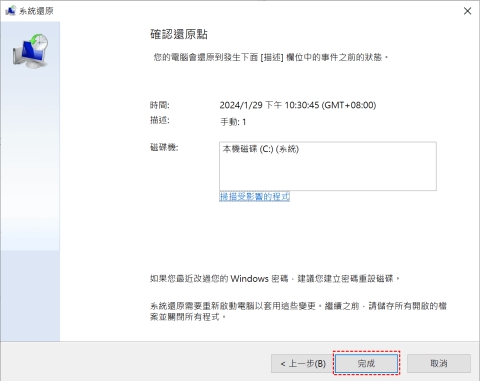Go back with the 上一步(B) button

point(303,363)
